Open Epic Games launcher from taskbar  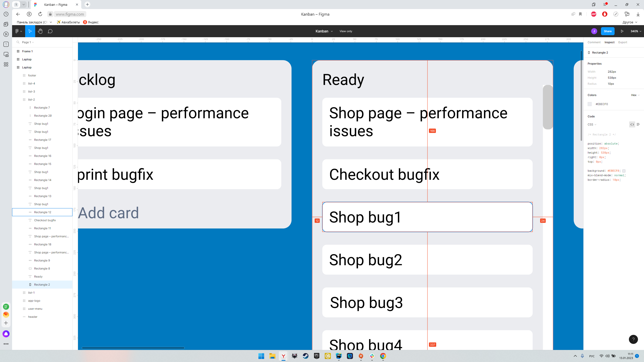(x=316, y=356)
